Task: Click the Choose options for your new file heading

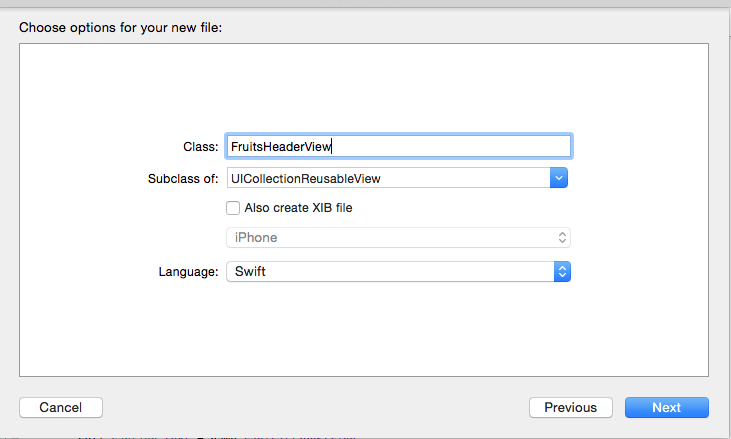Action: [x=120, y=27]
